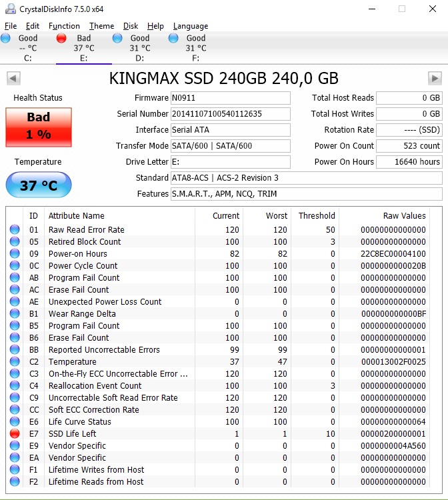The height and width of the screenshot is (500, 448).
Task: Select the EA Vendor Specific row name
Action: click(x=77, y=457)
